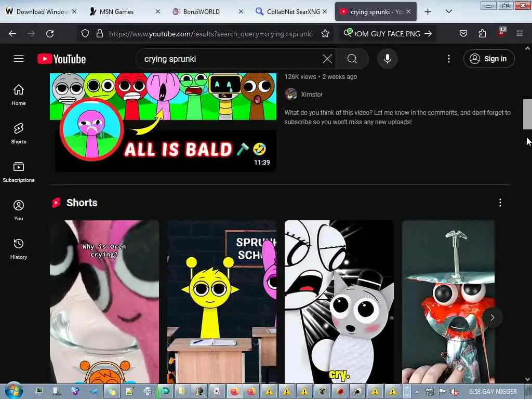Open Subscriptions in sidebar
Image resolution: width=532 pixels, height=399 pixels.
[19, 171]
